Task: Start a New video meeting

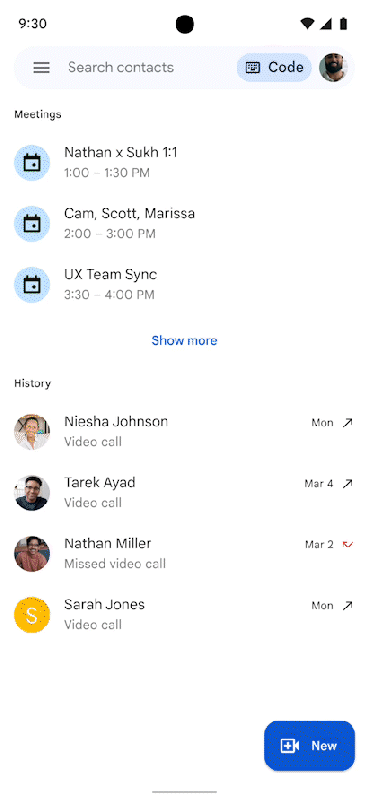Action: [309, 745]
